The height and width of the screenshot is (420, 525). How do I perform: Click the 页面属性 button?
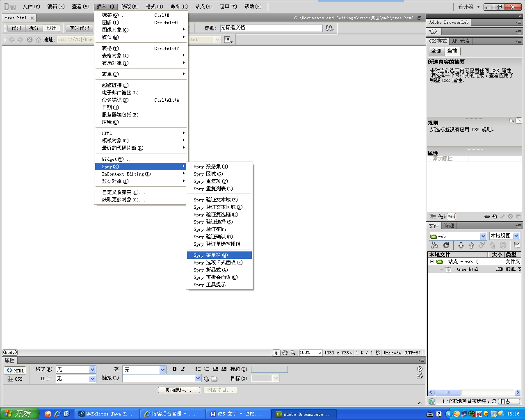click(179, 390)
